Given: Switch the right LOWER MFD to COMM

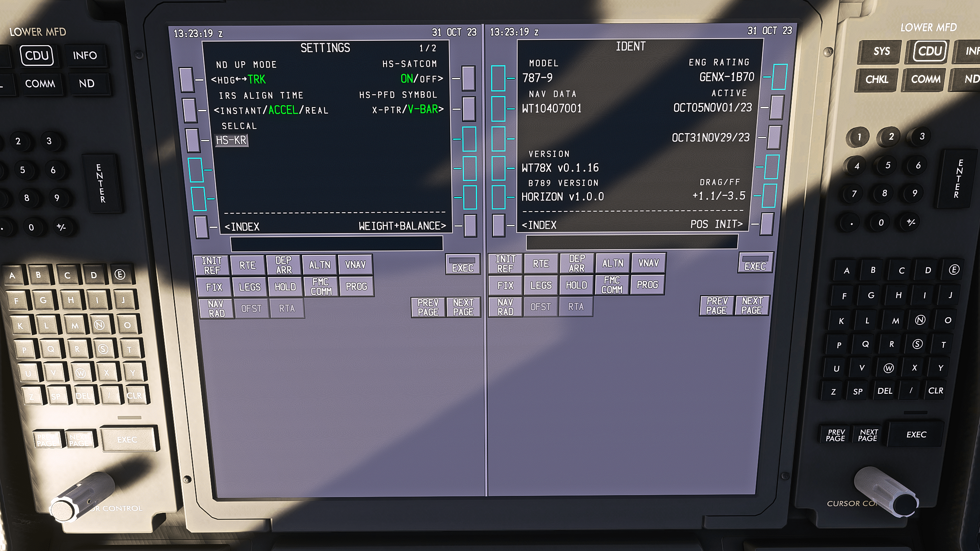Looking at the screenshot, I should pyautogui.click(x=926, y=79).
